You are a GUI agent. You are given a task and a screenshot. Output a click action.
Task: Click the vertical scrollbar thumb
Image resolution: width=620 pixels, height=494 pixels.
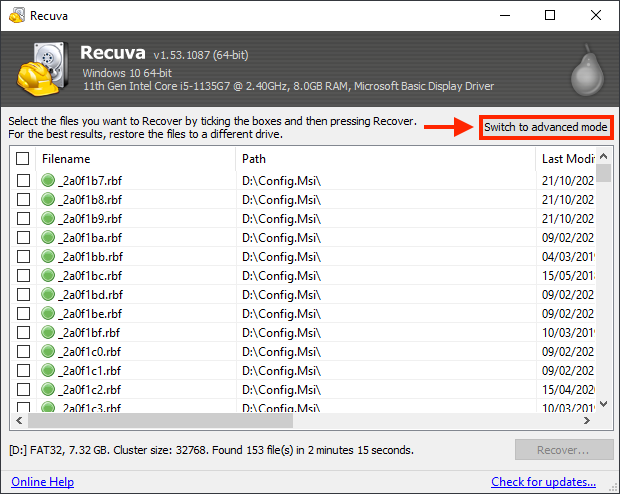pos(603,173)
